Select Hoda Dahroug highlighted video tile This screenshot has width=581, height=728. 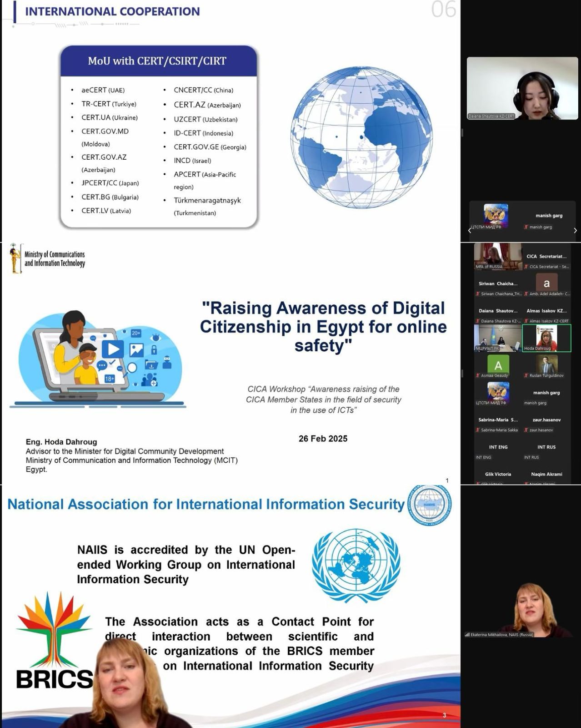pos(546,338)
